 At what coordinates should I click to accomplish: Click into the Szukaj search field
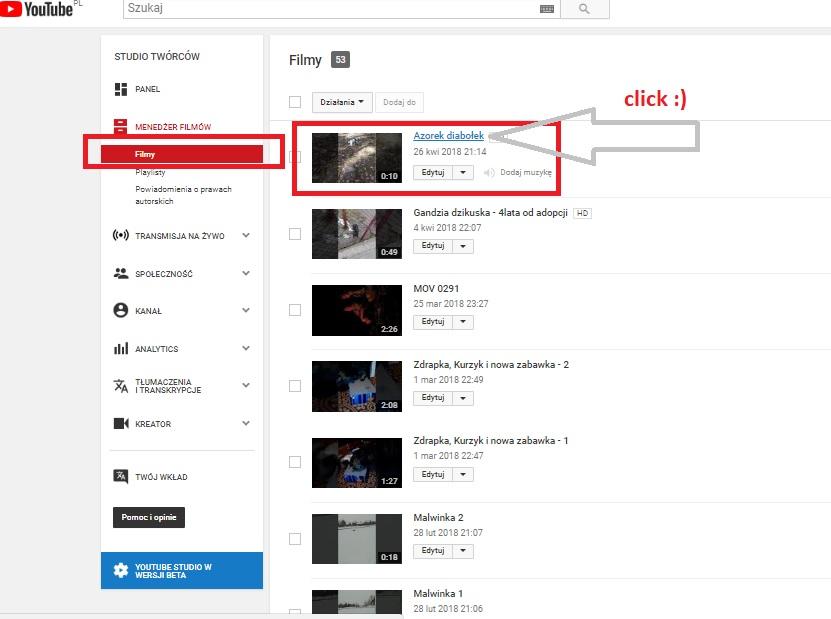(330, 9)
